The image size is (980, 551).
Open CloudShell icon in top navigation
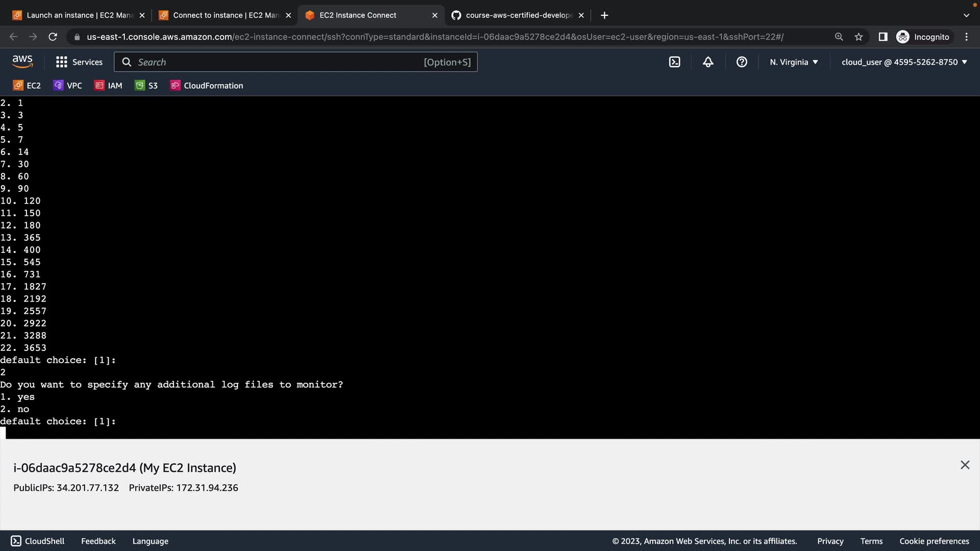(674, 62)
